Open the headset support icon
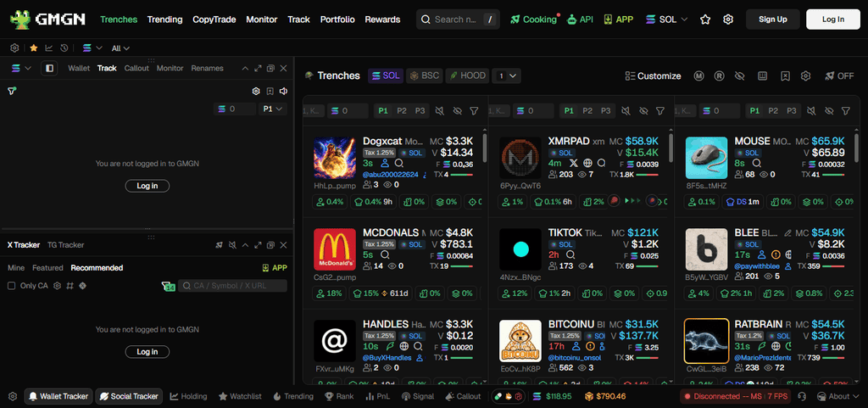 tap(803, 396)
